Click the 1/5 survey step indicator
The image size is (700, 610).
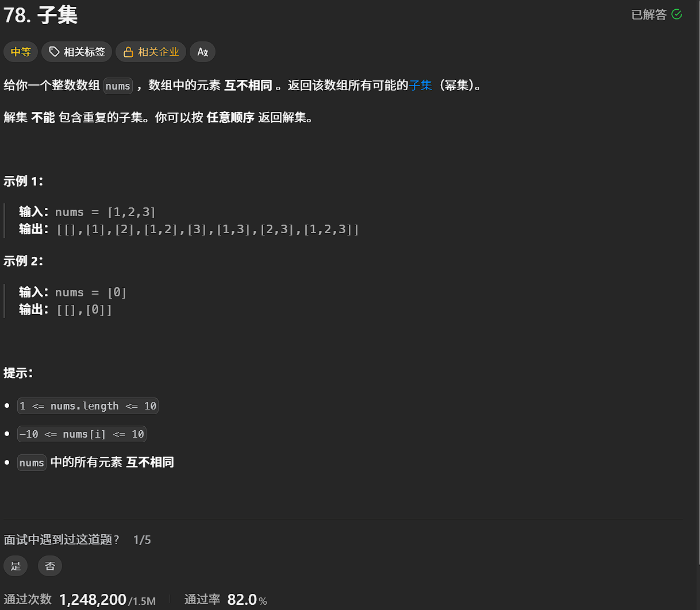(142, 540)
